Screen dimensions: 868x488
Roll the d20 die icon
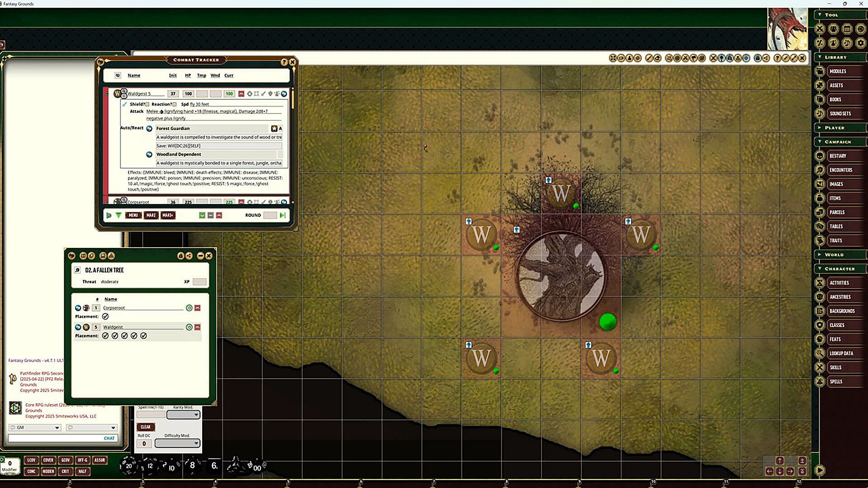pyautogui.click(x=128, y=465)
